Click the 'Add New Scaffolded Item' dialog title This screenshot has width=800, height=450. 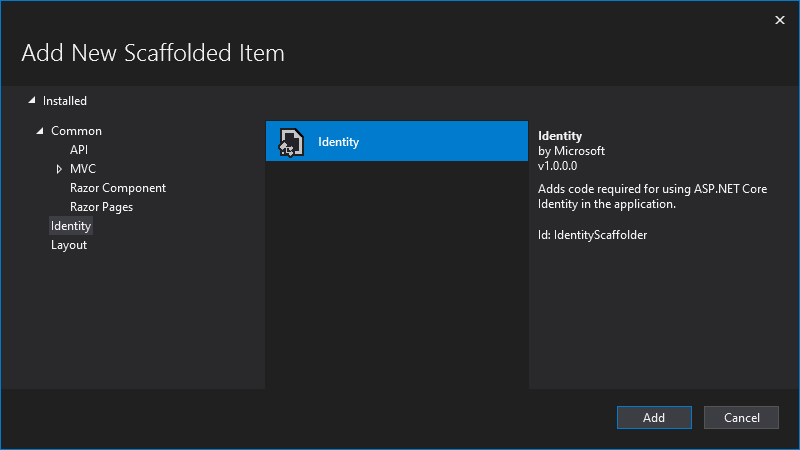coord(153,52)
